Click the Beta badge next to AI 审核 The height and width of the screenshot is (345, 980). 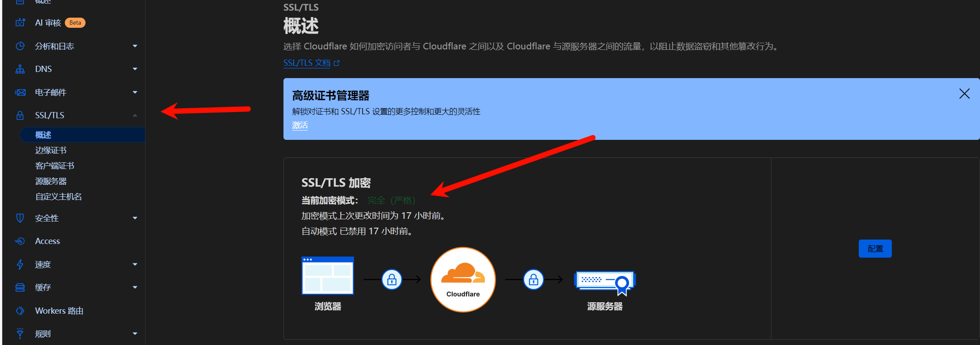pyautogui.click(x=75, y=22)
